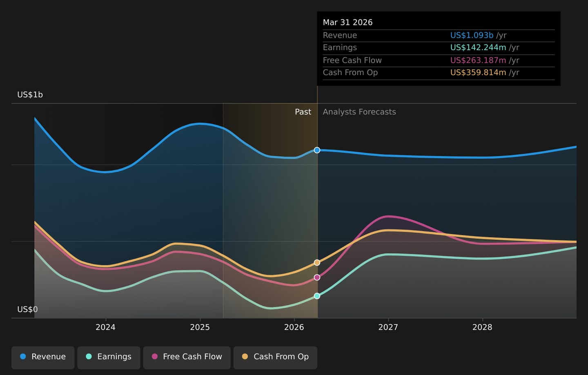588x375 pixels.
Task: Click the 2025 x-axis label
Action: pyautogui.click(x=200, y=327)
